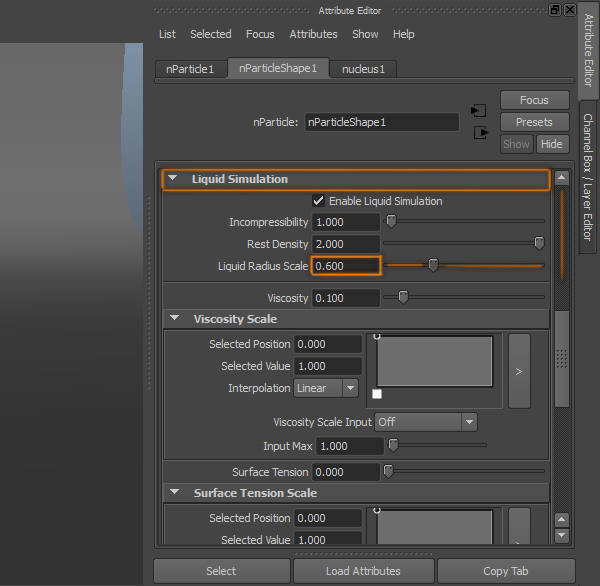Delete ramp point via white square marker
Screen dimensions: 600x586
[377, 394]
